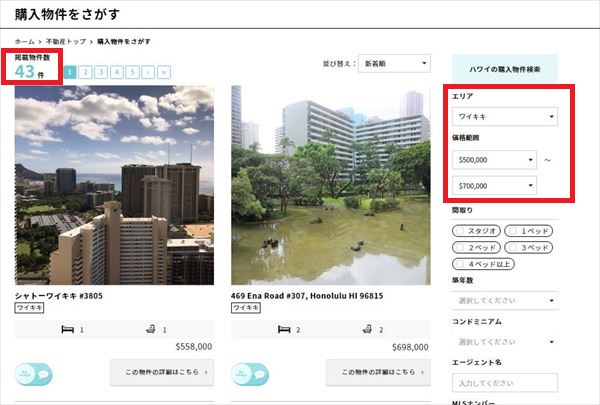Check the 2ベッド layout checkbox
The image size is (600, 405).
click(x=460, y=247)
